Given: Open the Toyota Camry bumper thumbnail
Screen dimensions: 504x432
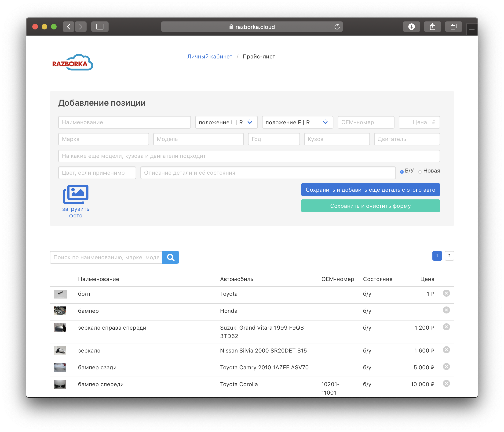Looking at the screenshot, I should click(x=60, y=367).
